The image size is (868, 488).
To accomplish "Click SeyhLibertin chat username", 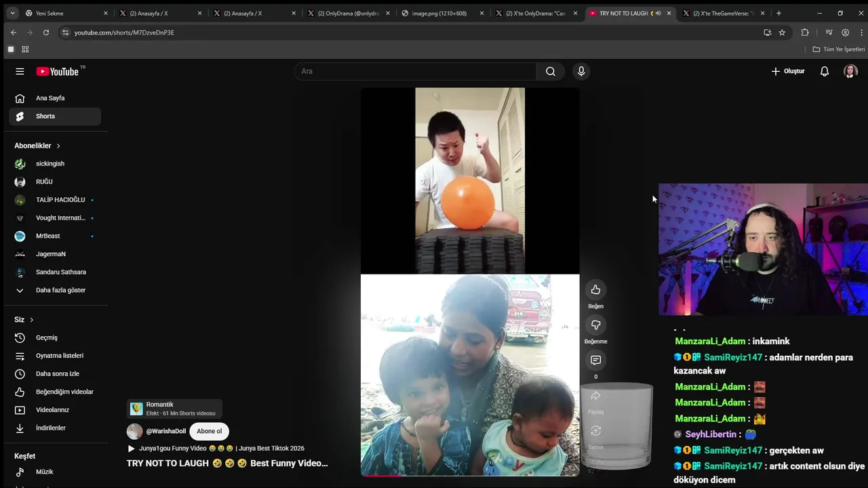I will [711, 434].
